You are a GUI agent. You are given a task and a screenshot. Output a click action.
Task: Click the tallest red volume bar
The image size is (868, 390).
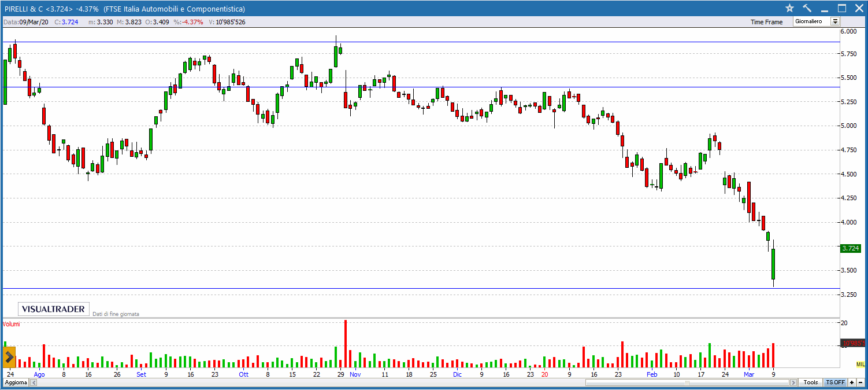tap(346, 344)
